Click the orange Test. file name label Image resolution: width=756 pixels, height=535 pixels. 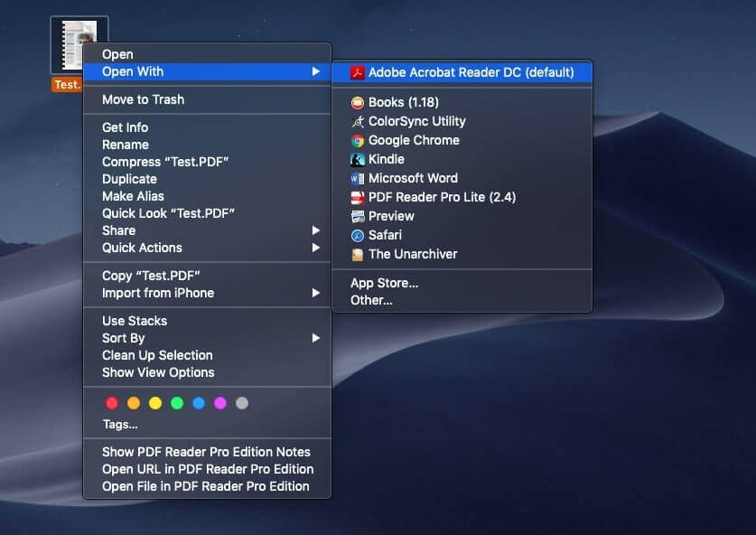(68, 85)
